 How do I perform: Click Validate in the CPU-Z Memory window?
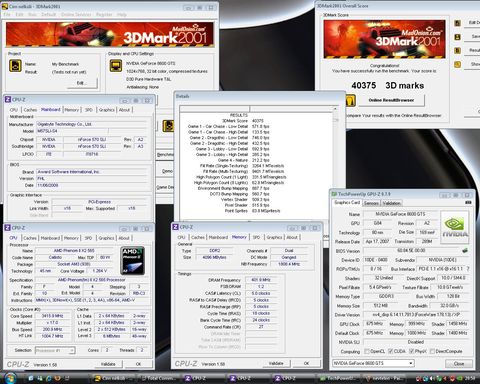click(276, 363)
